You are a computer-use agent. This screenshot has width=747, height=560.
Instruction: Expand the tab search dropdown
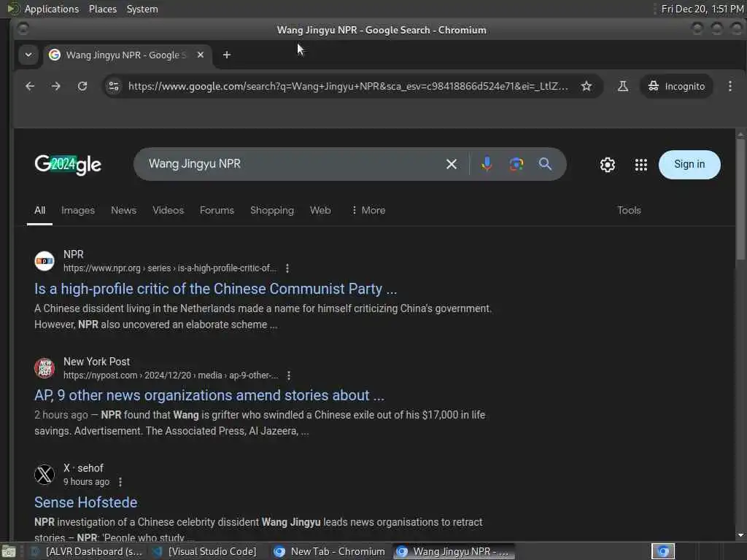(28, 55)
